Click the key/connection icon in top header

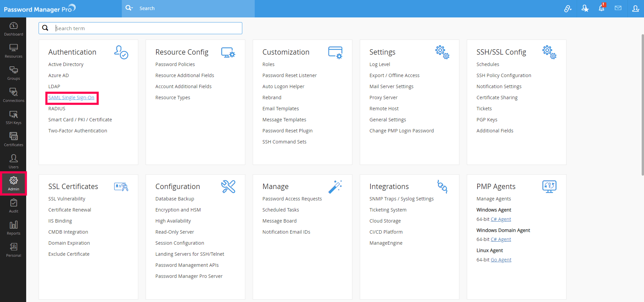tap(567, 8)
